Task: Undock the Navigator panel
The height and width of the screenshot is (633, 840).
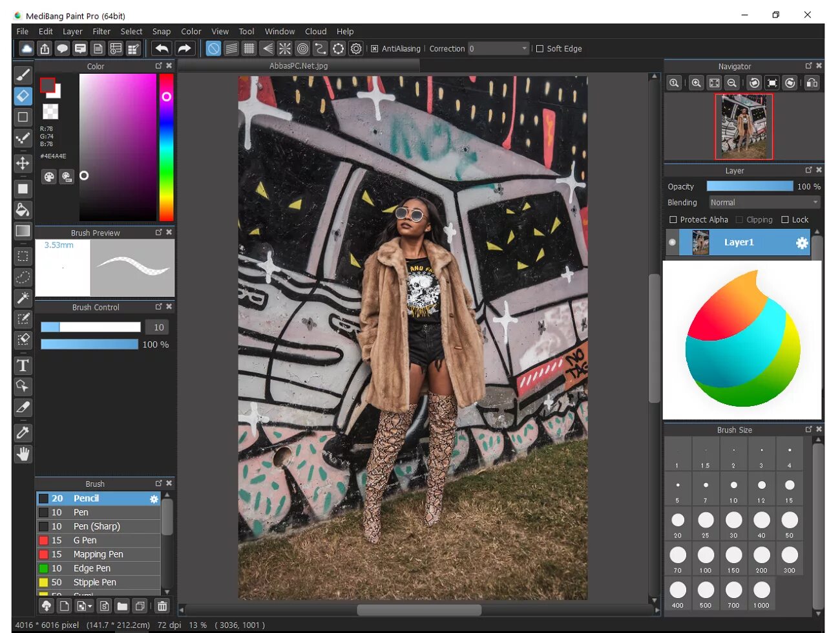Action: click(808, 66)
